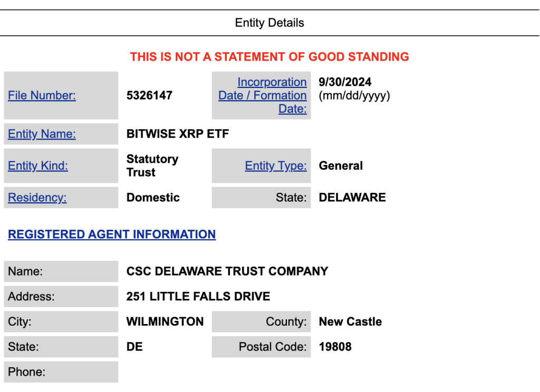Screen dimensions: 540x392
Task: Click the postal code 19808
Action: coord(335,347)
